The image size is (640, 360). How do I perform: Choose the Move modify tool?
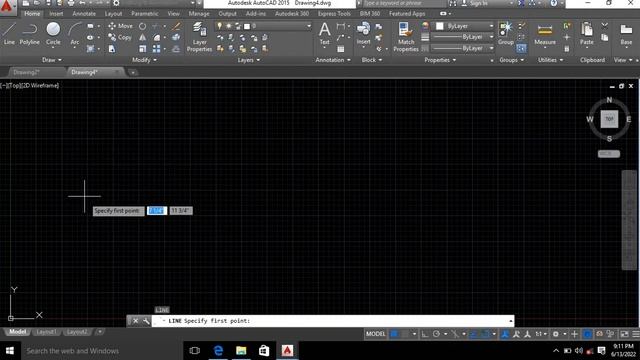tap(120, 26)
